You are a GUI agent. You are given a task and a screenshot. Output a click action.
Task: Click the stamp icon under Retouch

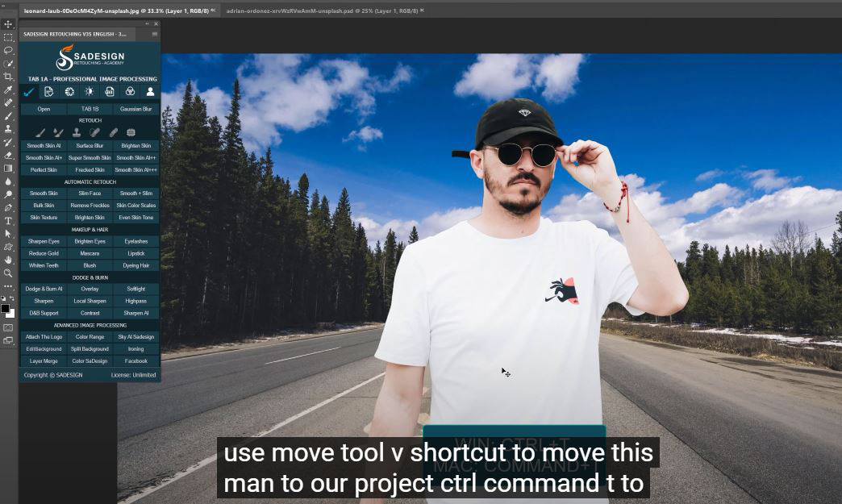77,132
